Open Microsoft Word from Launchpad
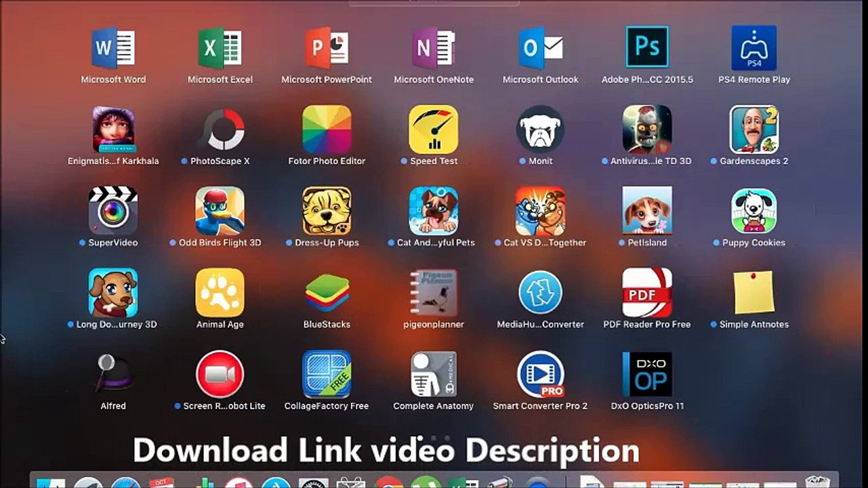The width and height of the screenshot is (868, 488). click(x=113, y=48)
